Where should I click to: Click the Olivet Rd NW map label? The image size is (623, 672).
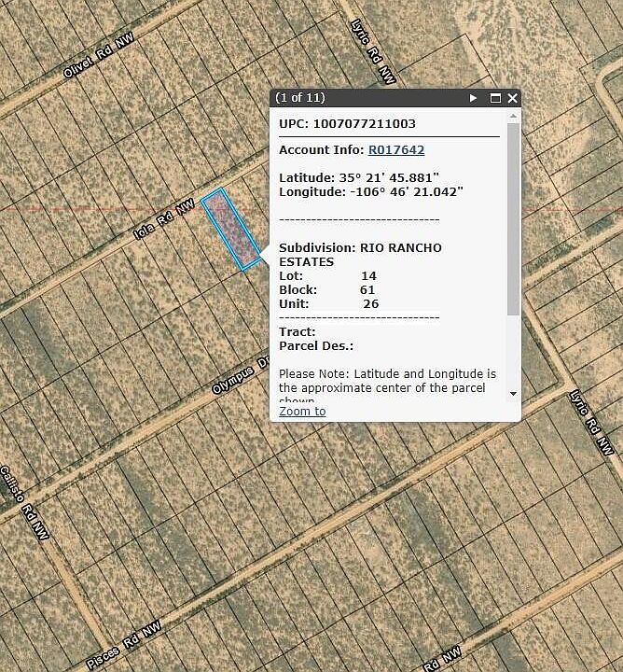pos(99,55)
